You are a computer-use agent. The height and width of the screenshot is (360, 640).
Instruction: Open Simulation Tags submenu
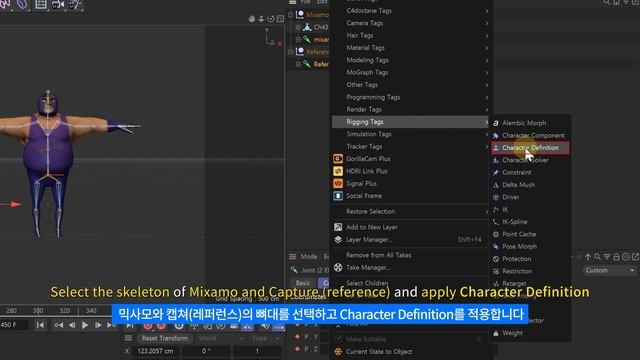(411, 134)
